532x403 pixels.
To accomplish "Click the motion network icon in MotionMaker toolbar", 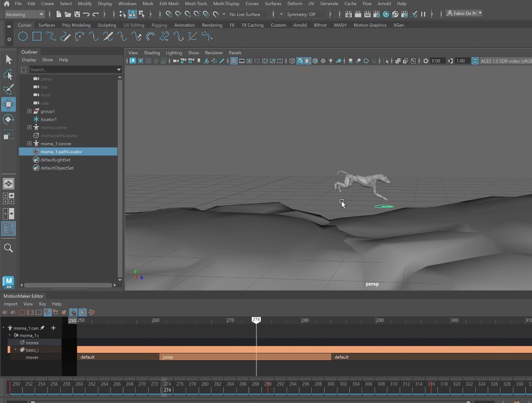I will click(91, 312).
